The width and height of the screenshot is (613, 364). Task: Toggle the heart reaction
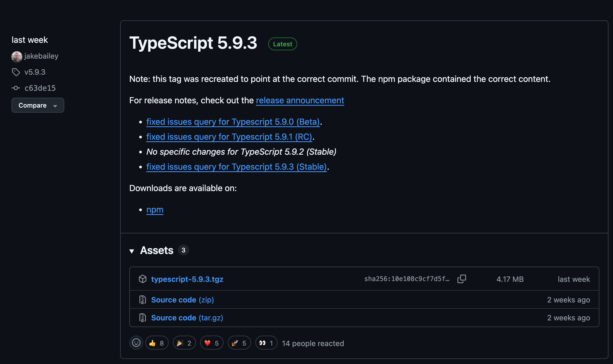click(211, 343)
